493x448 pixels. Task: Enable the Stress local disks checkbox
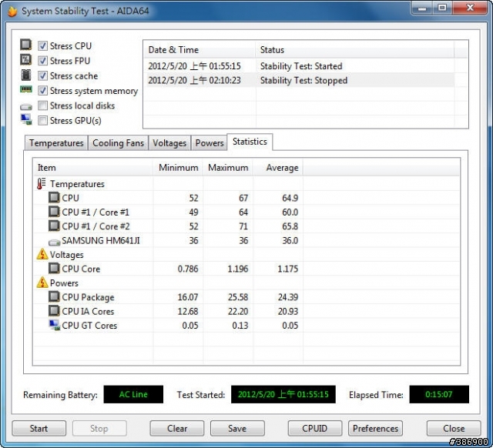pos(42,105)
